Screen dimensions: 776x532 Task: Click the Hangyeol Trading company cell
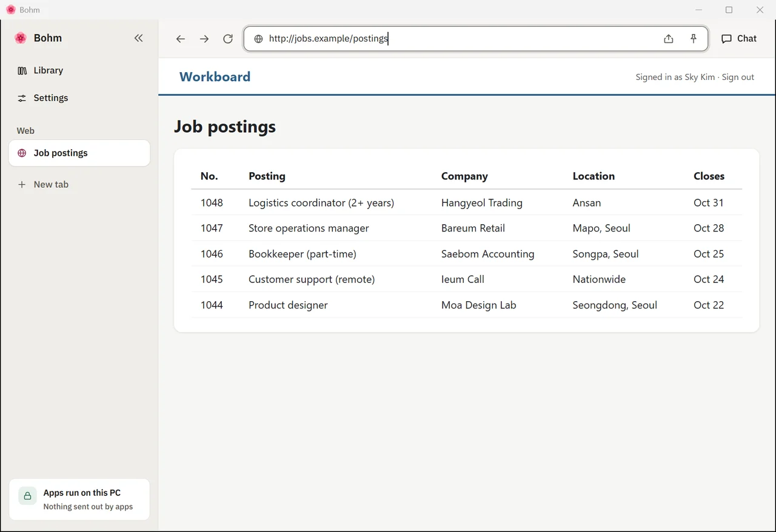coord(482,203)
